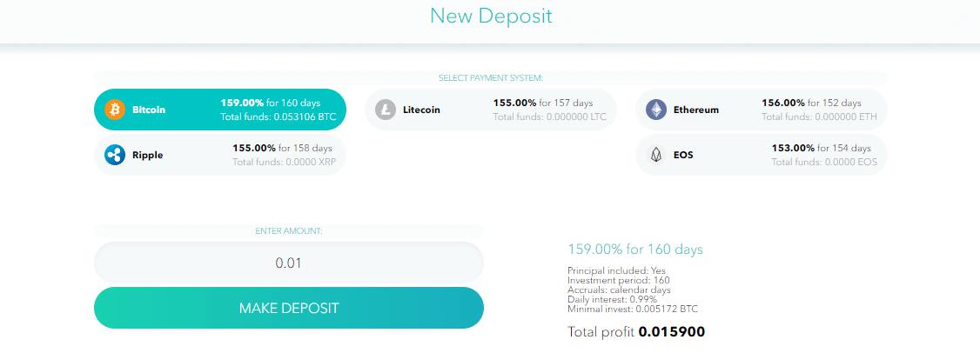The width and height of the screenshot is (980, 353).
Task: Click the Make Deposit button
Action: click(289, 308)
